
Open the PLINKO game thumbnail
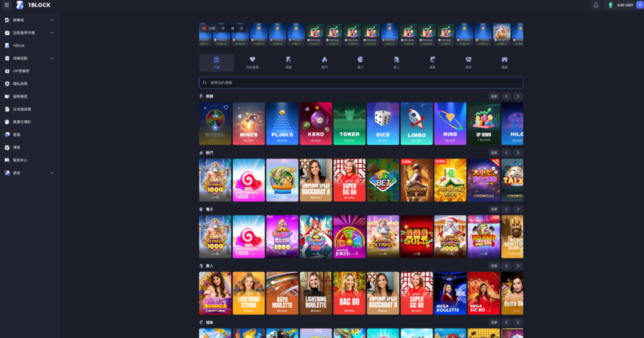point(282,124)
